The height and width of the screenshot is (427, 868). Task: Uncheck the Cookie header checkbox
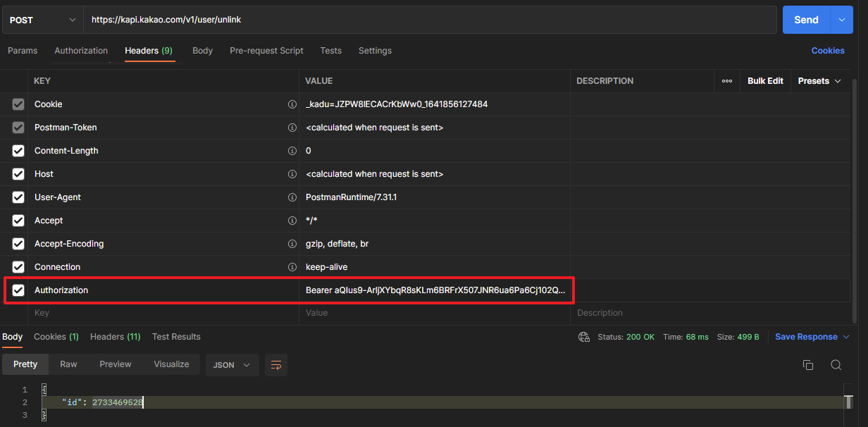click(18, 104)
